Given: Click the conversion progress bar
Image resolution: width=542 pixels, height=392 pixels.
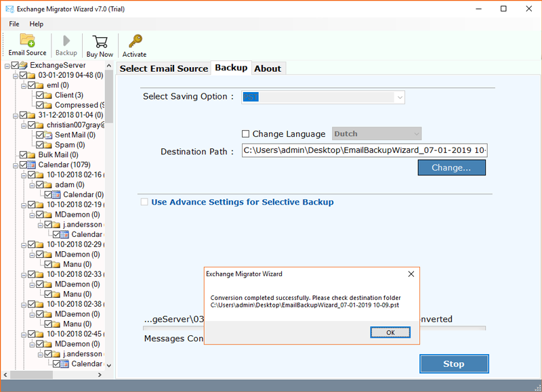Looking at the screenshot, I should (x=314, y=328).
